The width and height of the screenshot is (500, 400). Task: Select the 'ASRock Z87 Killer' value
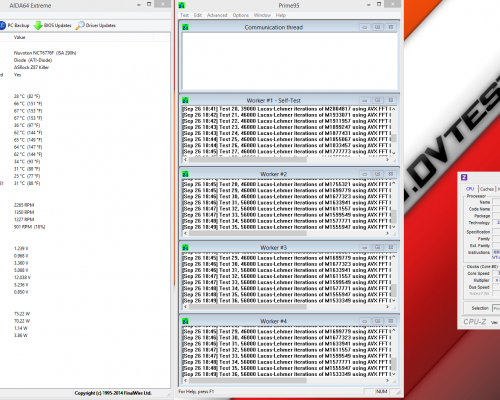(x=31, y=67)
